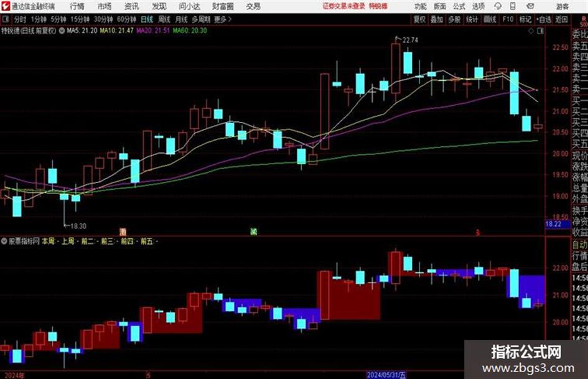
Task: Click the 行情 label in the side panel
Action: tap(580, 256)
